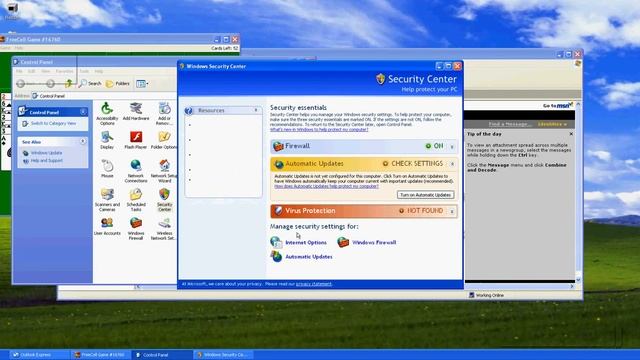Click Search in Control Panel toolbar
The width and height of the screenshot is (640, 360).
pos(90,83)
